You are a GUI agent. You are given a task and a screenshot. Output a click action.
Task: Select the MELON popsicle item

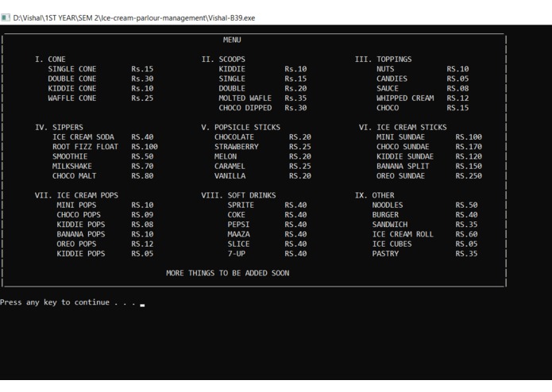(226, 156)
